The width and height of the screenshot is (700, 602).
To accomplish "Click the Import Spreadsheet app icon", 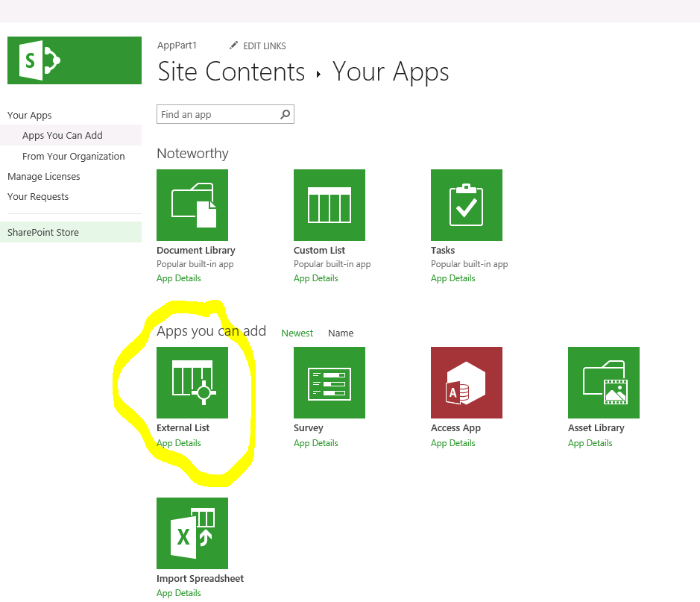I will (x=192, y=533).
